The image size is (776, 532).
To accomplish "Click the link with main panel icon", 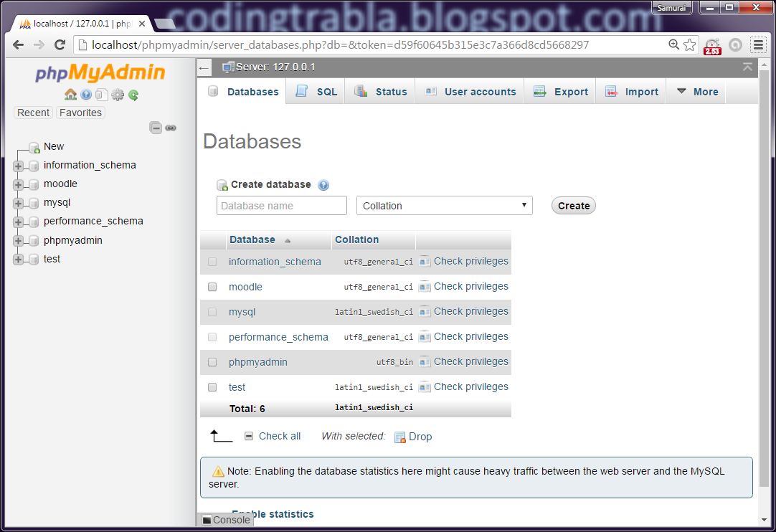I will tap(171, 128).
